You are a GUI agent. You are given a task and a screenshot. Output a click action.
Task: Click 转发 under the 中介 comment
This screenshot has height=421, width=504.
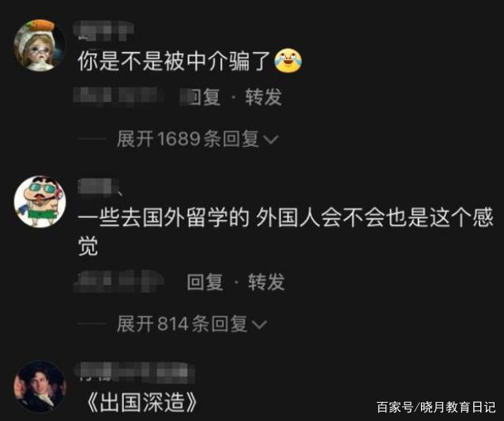click(264, 97)
